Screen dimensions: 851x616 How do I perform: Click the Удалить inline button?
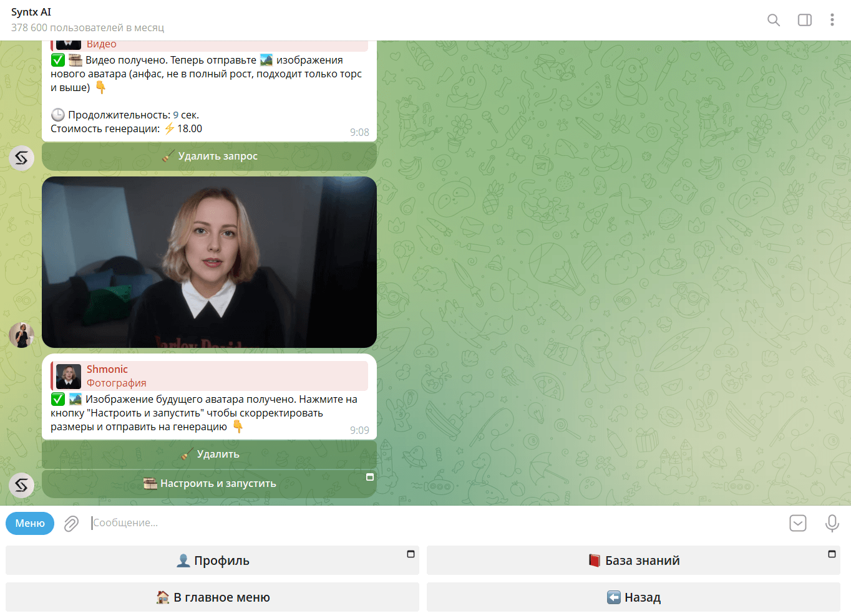pos(209,455)
